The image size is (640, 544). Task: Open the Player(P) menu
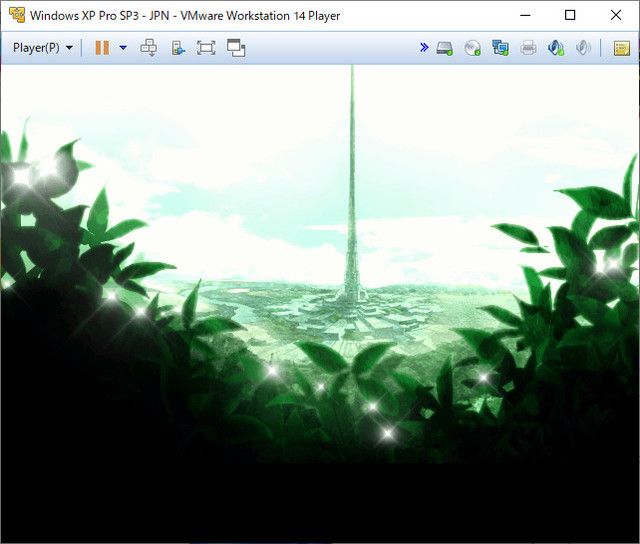(43, 48)
